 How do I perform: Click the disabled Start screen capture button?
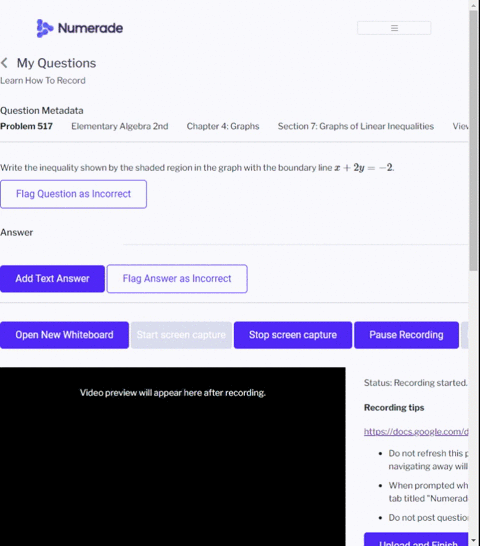181,335
